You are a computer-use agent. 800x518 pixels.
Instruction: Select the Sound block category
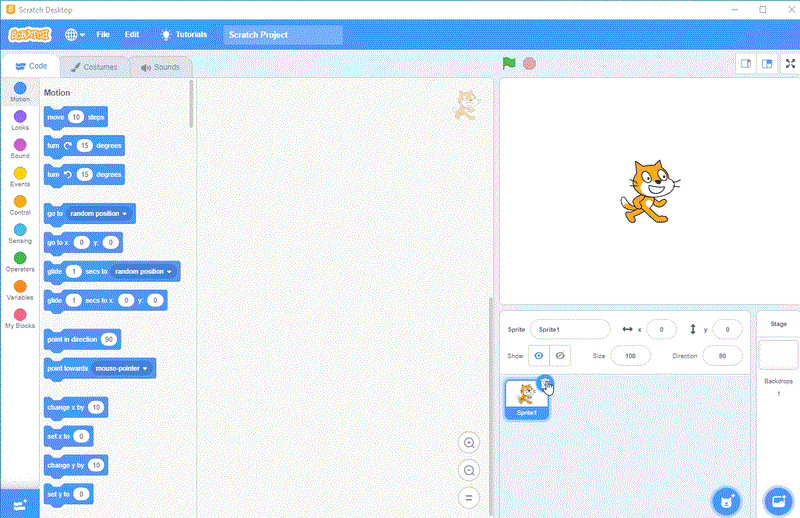(x=20, y=149)
